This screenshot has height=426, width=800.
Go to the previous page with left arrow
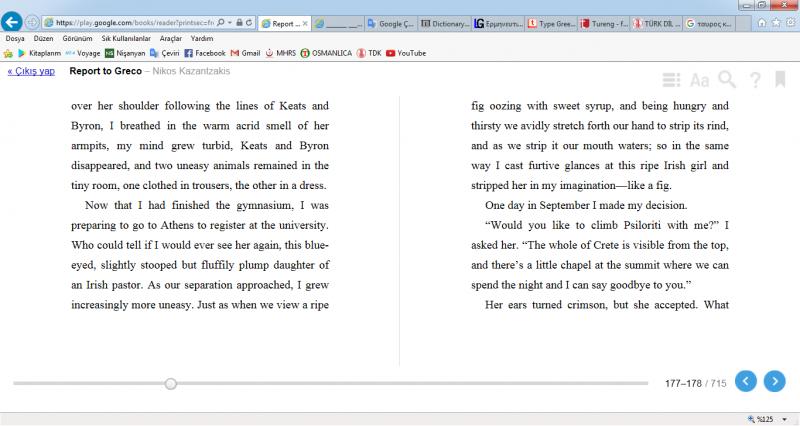(x=746, y=381)
